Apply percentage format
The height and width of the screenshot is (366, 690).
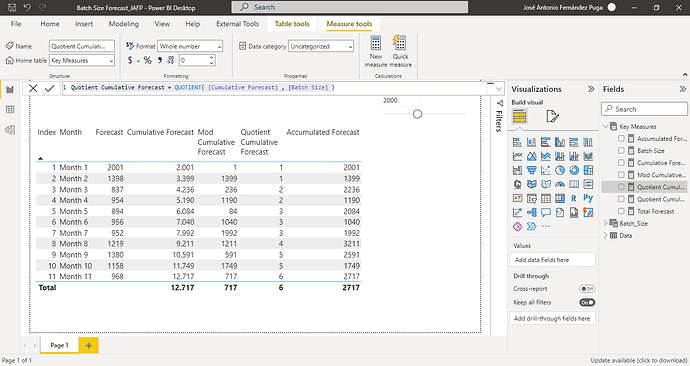click(x=147, y=60)
